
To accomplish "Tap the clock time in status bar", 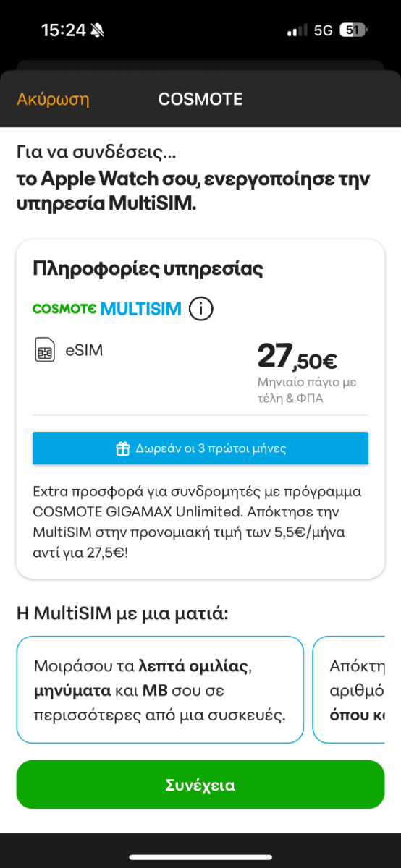I will click(x=64, y=30).
